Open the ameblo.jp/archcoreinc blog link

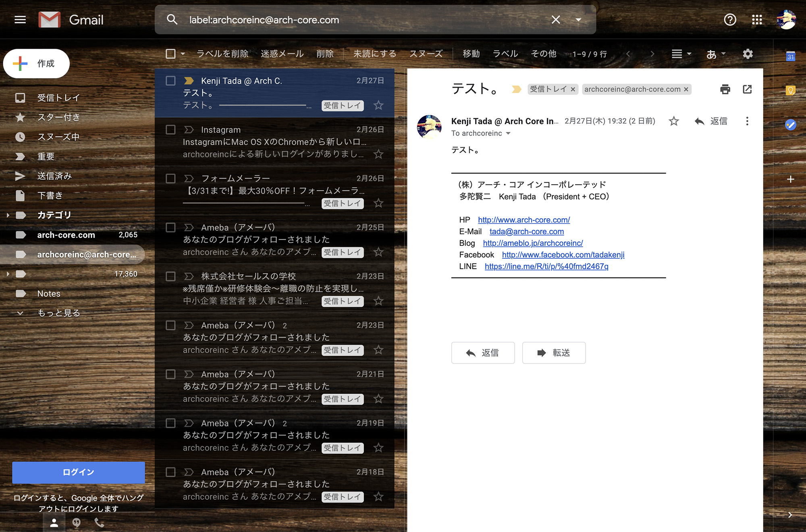[533, 243]
